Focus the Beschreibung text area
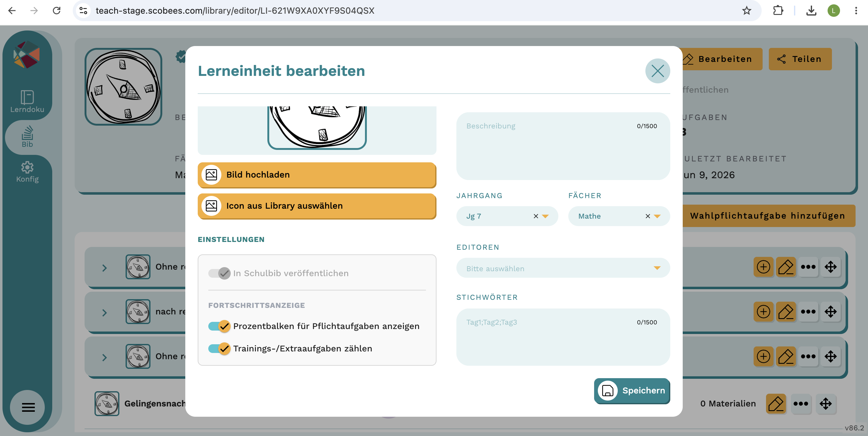868x436 pixels. (x=563, y=146)
